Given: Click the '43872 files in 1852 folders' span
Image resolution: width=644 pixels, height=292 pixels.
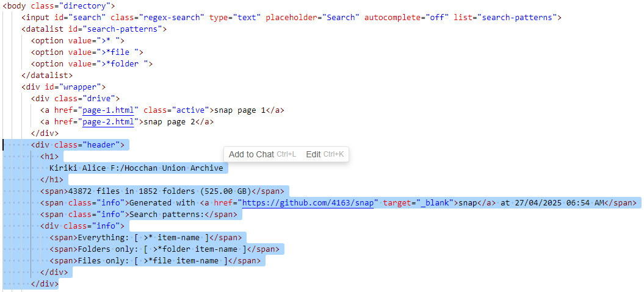Looking at the screenshot, I should coord(162,191).
